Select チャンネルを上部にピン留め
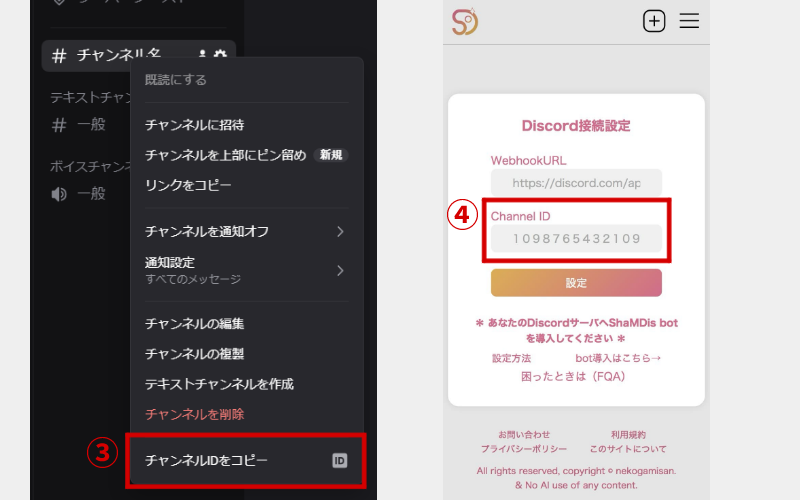Image resolution: width=800 pixels, height=500 pixels. tap(226, 155)
